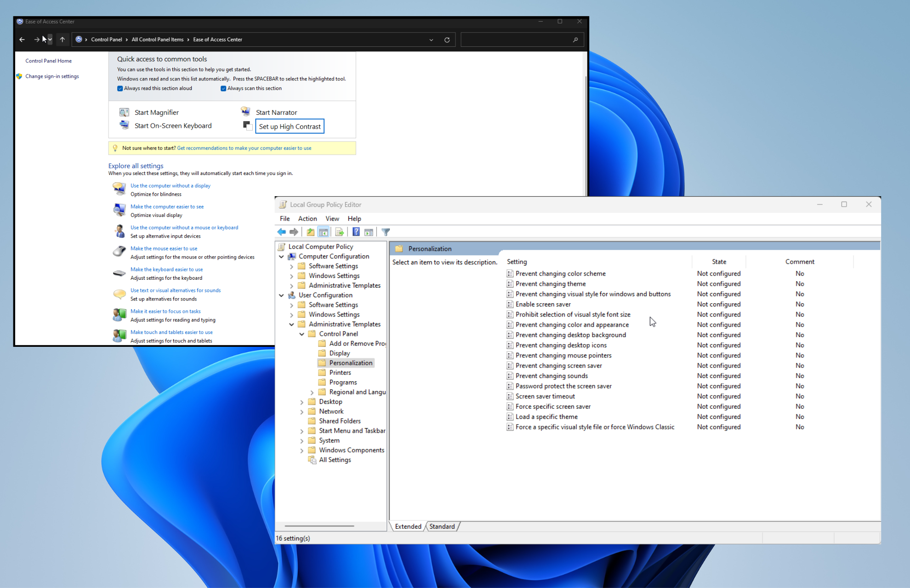Uncheck Always scan this section
The height and width of the screenshot is (588, 910).
pyautogui.click(x=223, y=89)
